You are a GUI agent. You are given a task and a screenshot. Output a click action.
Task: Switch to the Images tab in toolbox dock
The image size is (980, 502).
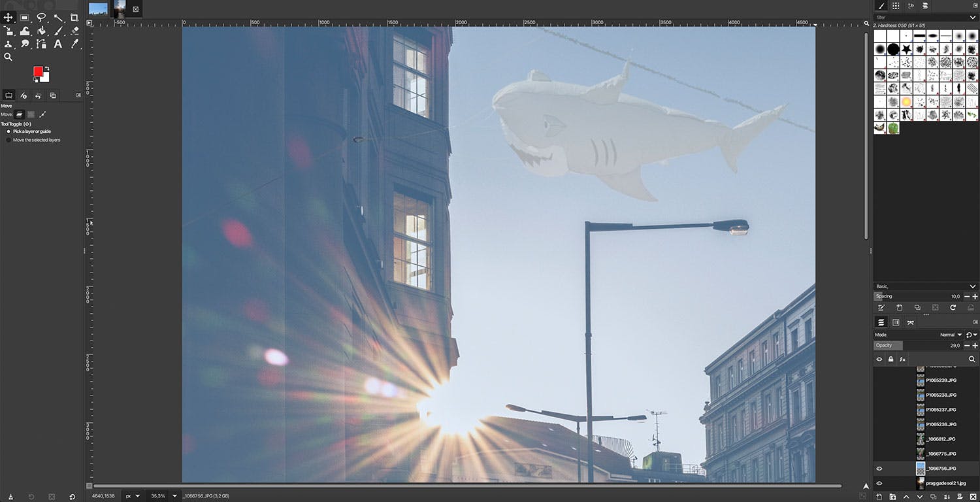tap(53, 95)
